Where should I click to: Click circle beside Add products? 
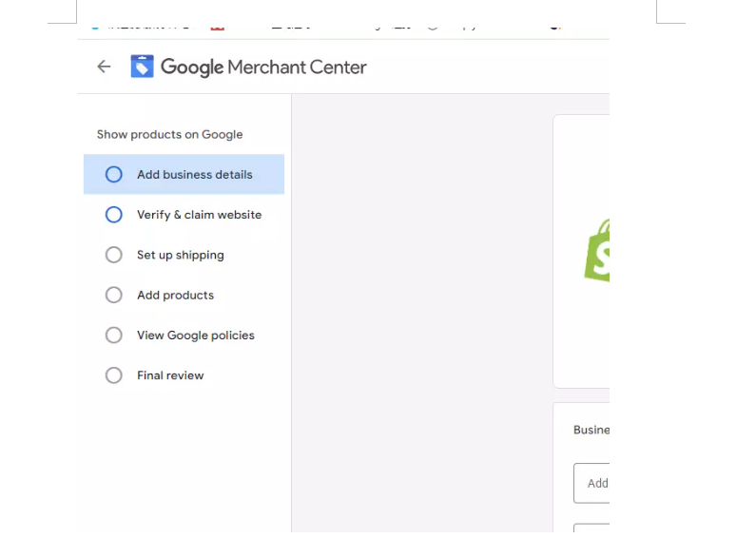(x=114, y=295)
